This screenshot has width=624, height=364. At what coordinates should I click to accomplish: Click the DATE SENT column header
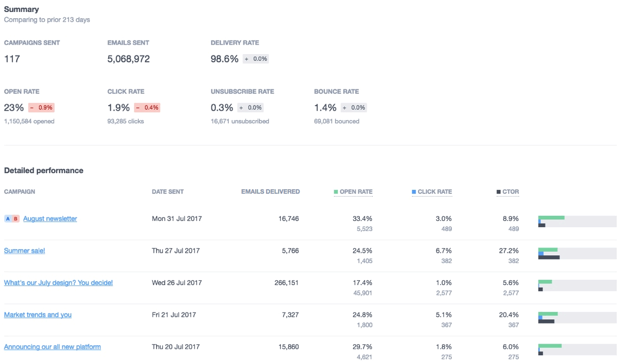[x=168, y=192]
